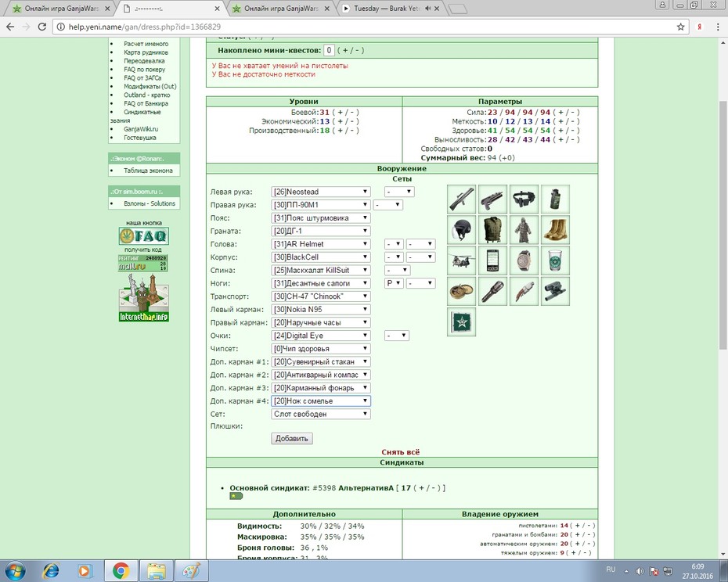Open Доп. карман #4 Нож сомелье dropdown
This screenshot has height=582, width=728.
pyautogui.click(x=321, y=401)
